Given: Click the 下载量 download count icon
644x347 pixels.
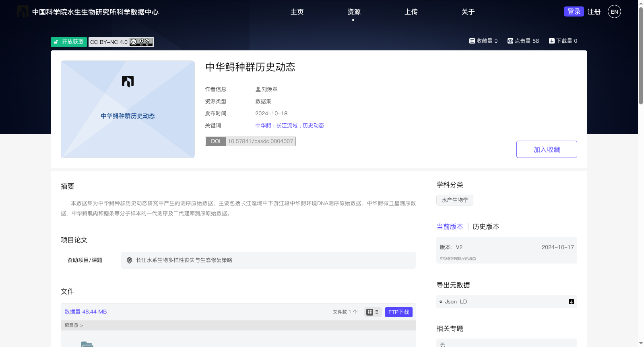Looking at the screenshot, I should (552, 41).
